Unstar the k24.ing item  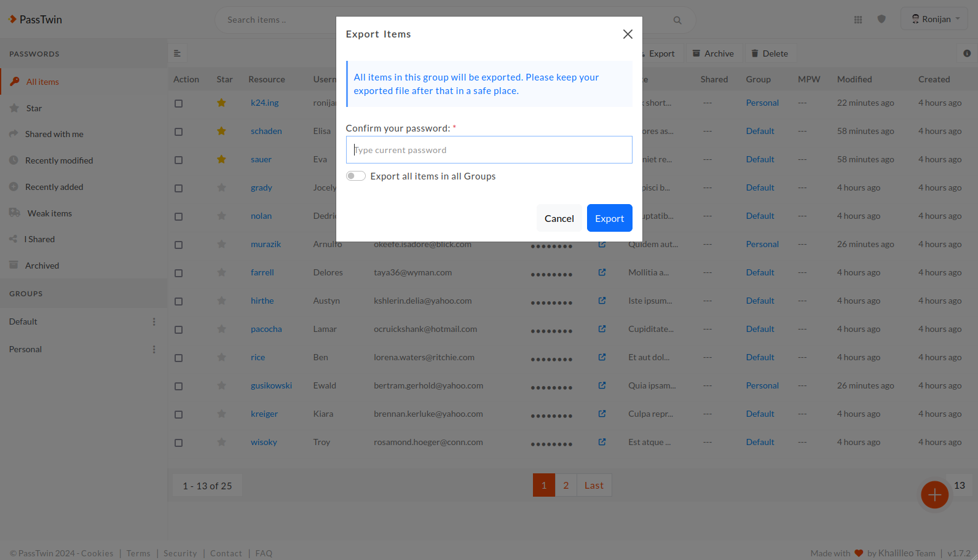coord(221,103)
